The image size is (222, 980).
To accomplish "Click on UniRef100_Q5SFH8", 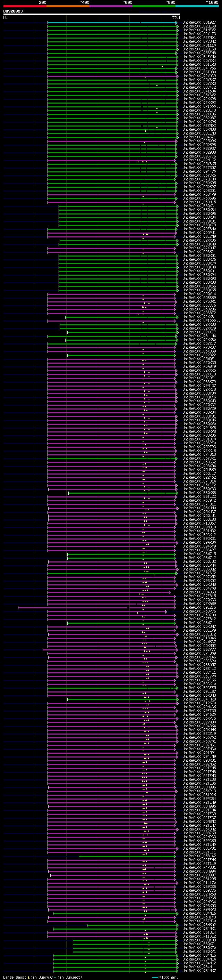I will (199, 53).
